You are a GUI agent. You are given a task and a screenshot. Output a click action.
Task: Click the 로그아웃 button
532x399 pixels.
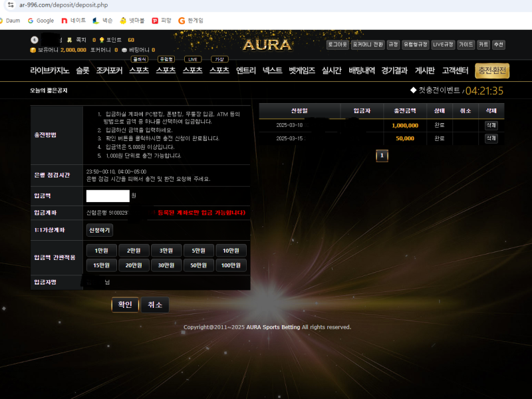[337, 45]
